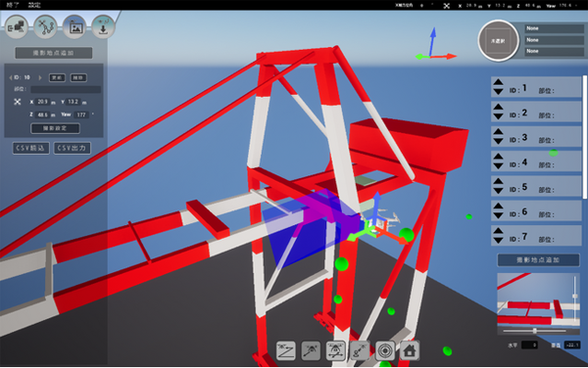Move ID 3 down with its down arrow
Viewport: 588px width, 368px height.
(498, 141)
